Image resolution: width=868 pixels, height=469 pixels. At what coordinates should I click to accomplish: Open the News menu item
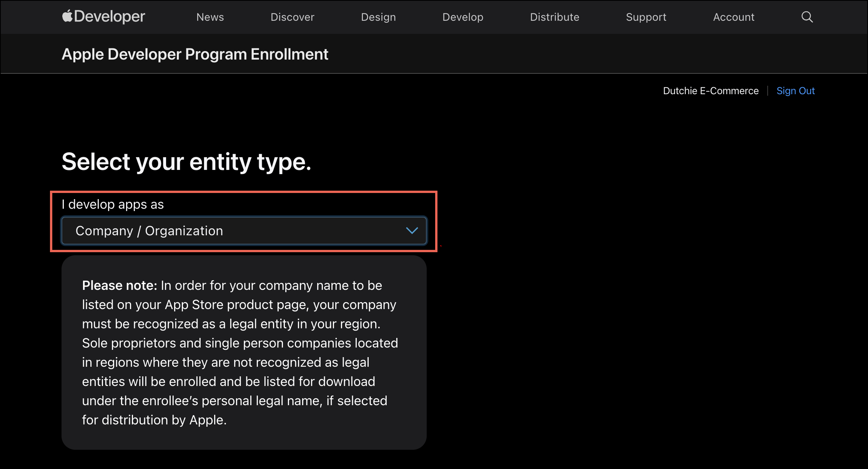tap(210, 17)
